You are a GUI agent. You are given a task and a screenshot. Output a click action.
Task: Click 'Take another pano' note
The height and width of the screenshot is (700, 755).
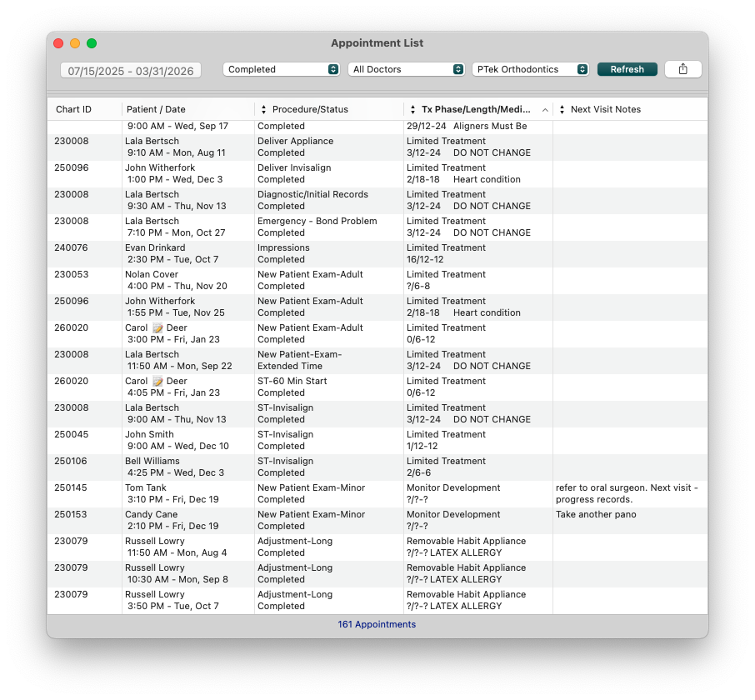pyautogui.click(x=596, y=515)
